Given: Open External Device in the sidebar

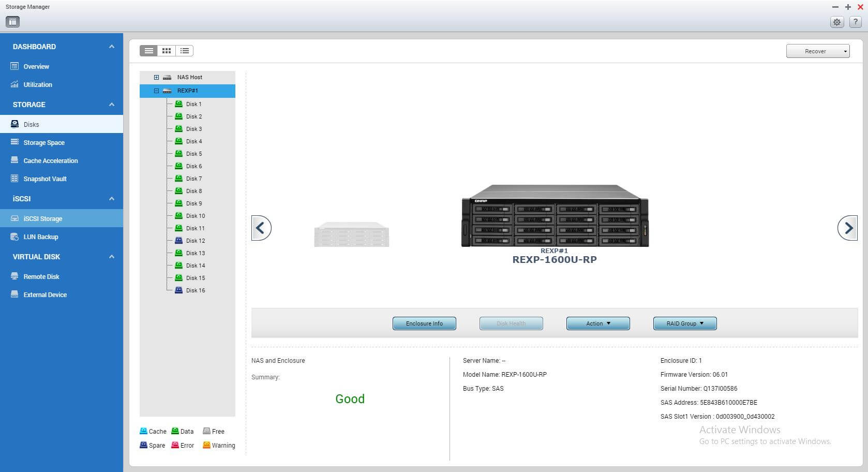Looking at the screenshot, I should [x=62, y=294].
